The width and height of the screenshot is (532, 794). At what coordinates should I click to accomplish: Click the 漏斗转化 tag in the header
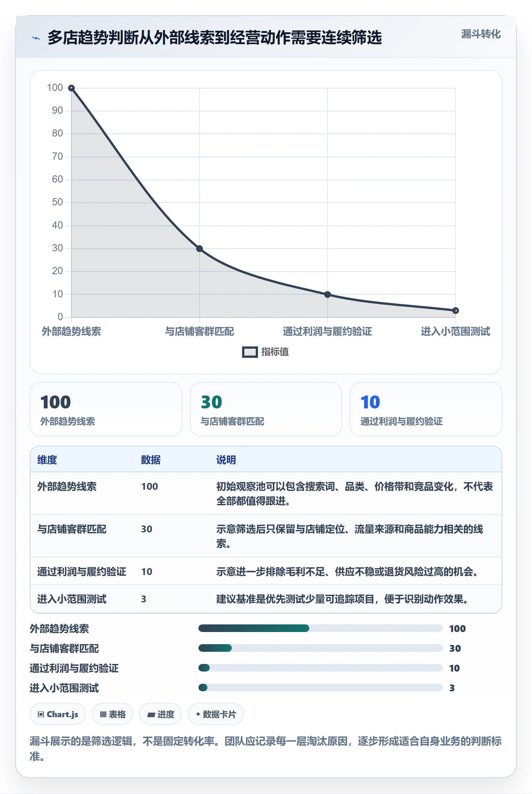coord(481,34)
